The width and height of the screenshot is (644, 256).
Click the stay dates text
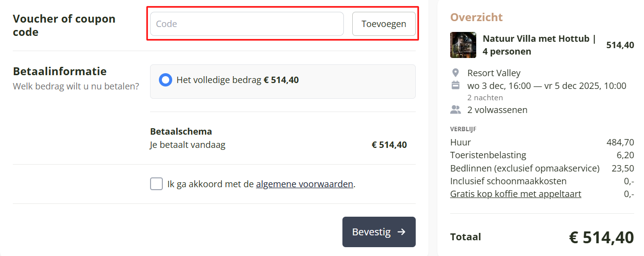tap(547, 86)
